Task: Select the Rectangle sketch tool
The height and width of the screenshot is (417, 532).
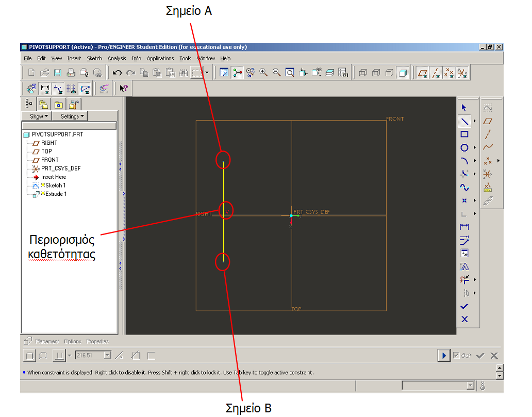Action: [x=464, y=135]
